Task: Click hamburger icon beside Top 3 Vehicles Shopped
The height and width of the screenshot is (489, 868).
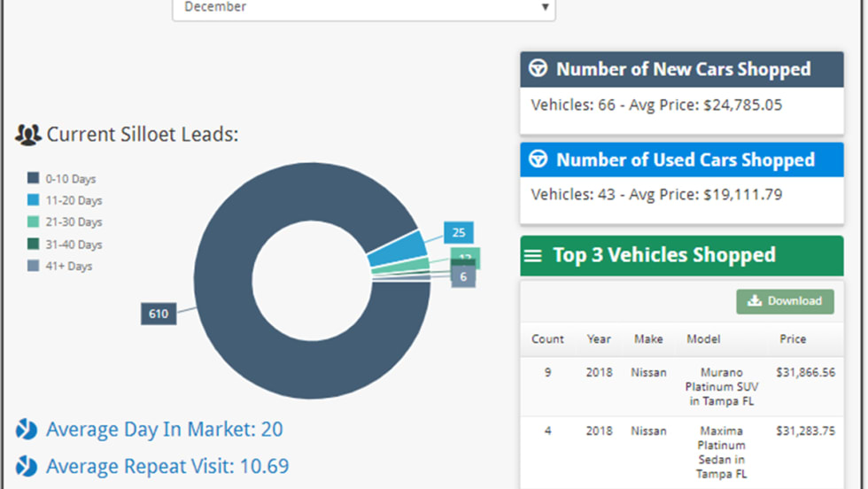Action: point(533,256)
